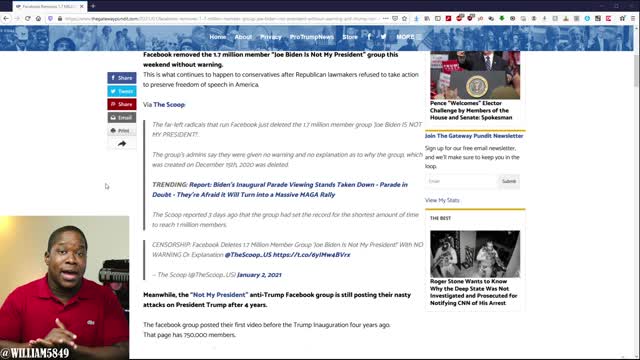The image size is (640, 360).
Task: Go to Home in site navigation
Action: pos(218,37)
